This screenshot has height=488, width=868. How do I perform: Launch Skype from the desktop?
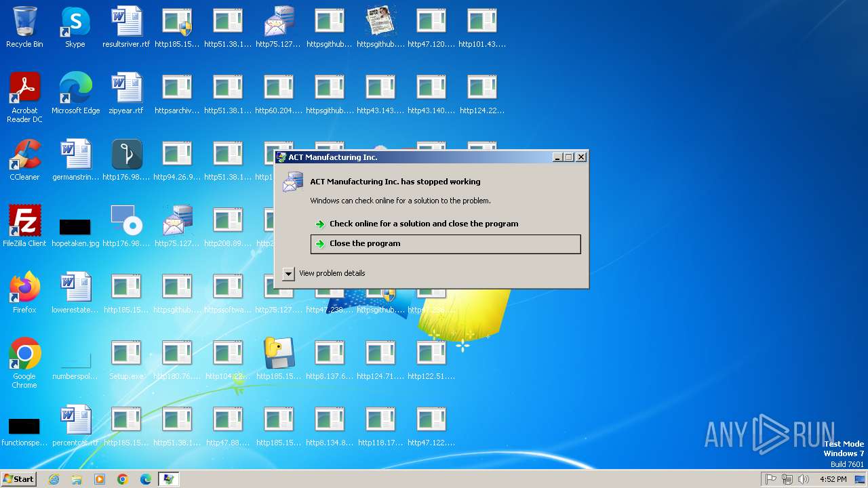[x=75, y=27]
